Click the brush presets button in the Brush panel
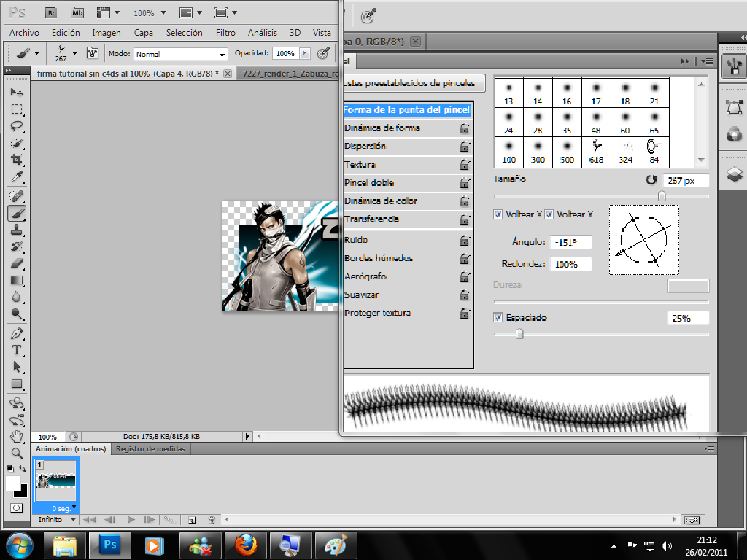The width and height of the screenshot is (747, 560). tap(414, 83)
